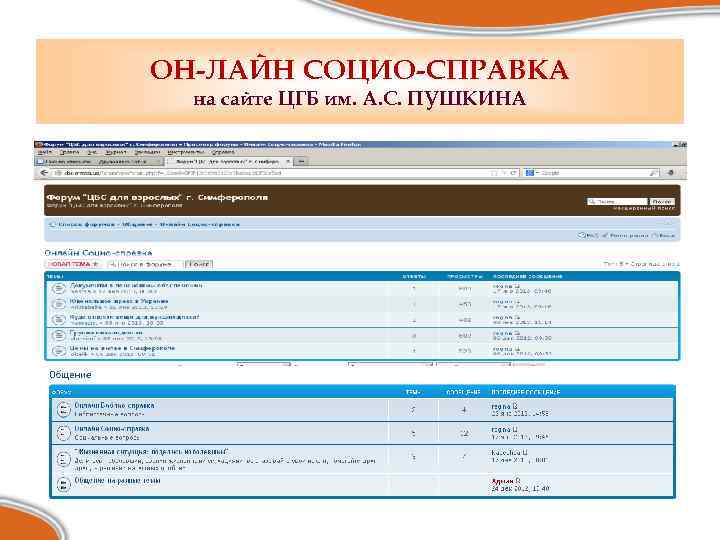Screen dimensions: 720x540
Task: Open Онлайн Библио-справка forum
Action: (114, 405)
